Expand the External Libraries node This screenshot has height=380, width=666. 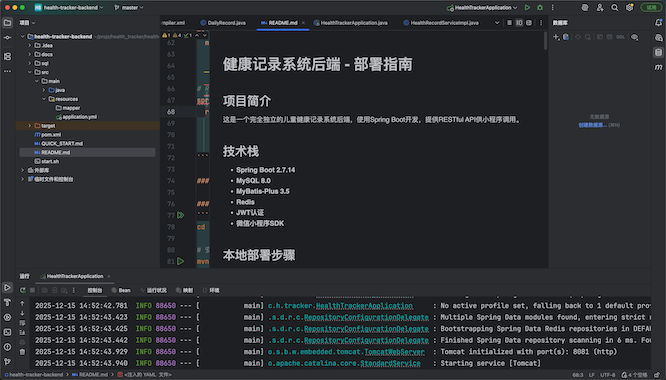point(23,170)
